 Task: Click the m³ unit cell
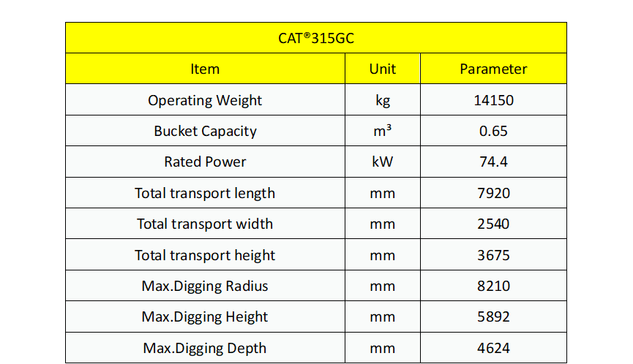(x=382, y=131)
